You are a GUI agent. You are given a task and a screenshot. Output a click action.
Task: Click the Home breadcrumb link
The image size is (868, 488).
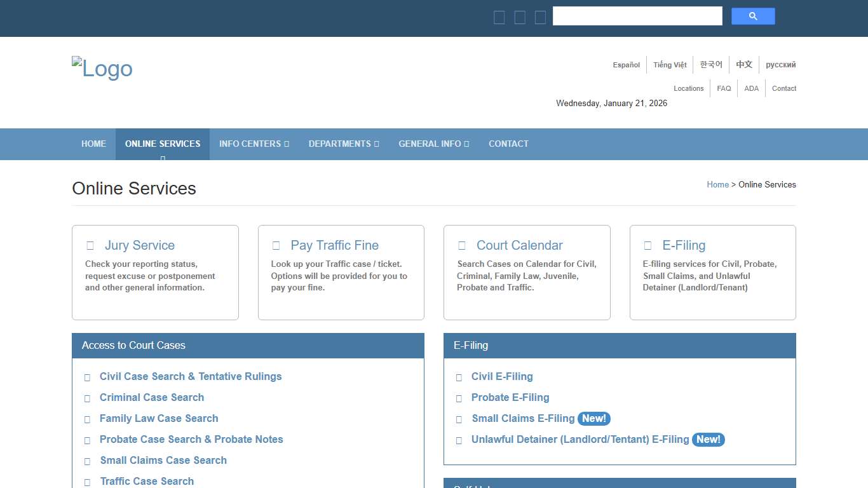click(x=717, y=184)
